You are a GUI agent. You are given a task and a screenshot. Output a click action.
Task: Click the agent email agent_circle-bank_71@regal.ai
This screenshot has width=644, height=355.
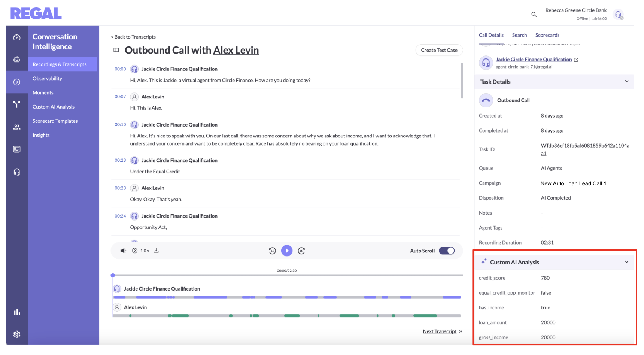coord(524,67)
